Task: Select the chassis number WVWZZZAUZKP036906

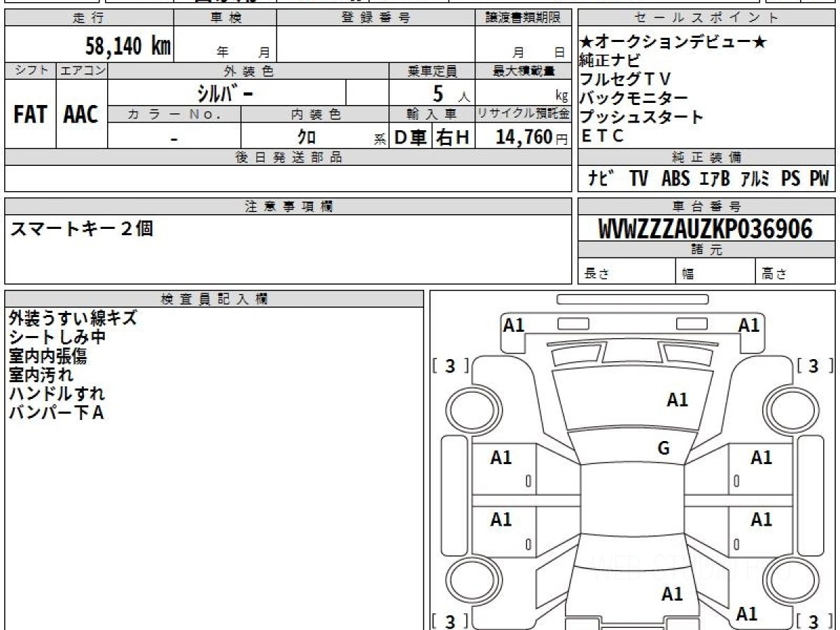Action: point(706,228)
